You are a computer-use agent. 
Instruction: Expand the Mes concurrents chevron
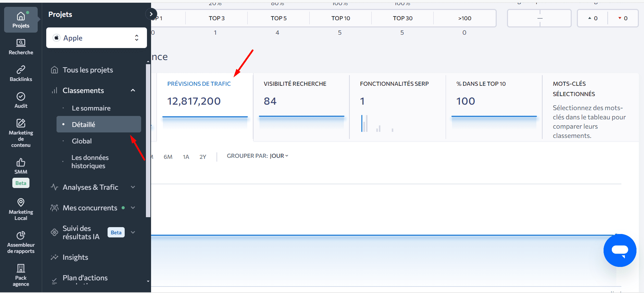coord(133,208)
